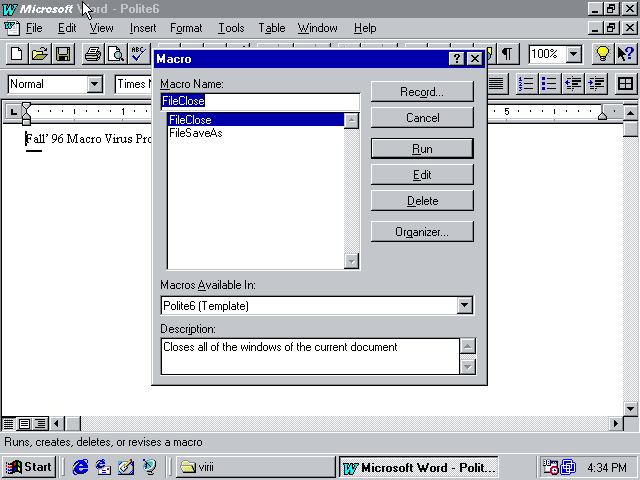The height and width of the screenshot is (480, 640).
Task: Click the Times font name box
Action: pyautogui.click(x=133, y=84)
